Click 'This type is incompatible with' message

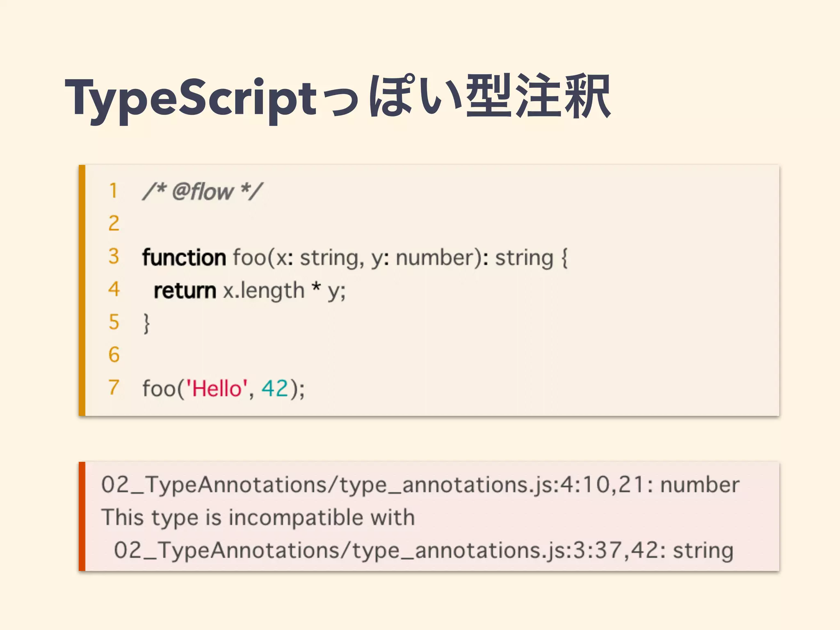[258, 518]
